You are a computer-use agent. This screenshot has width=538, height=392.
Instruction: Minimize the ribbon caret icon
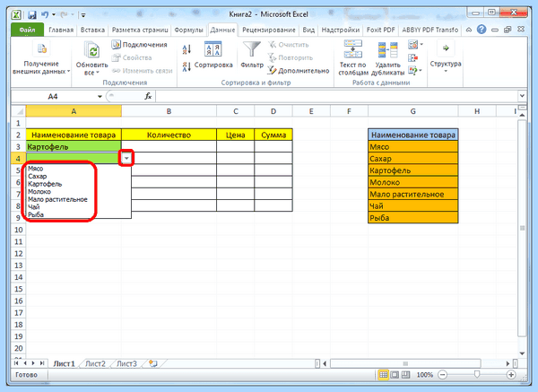469,30
